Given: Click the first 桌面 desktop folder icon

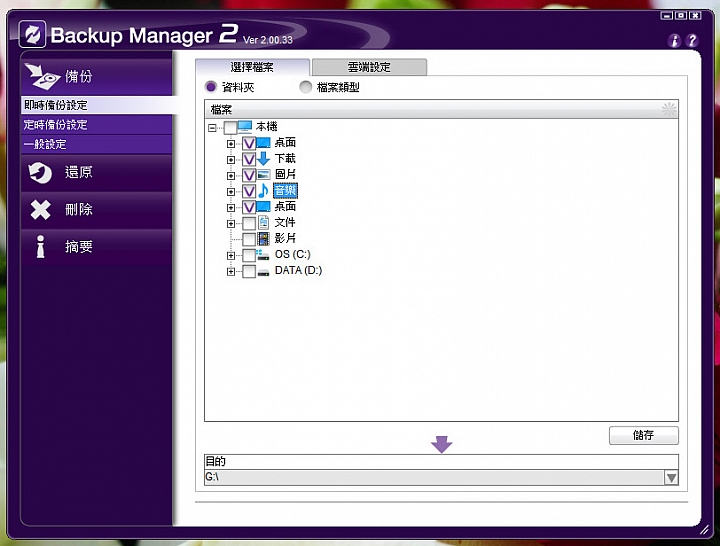Looking at the screenshot, I should coord(264,142).
